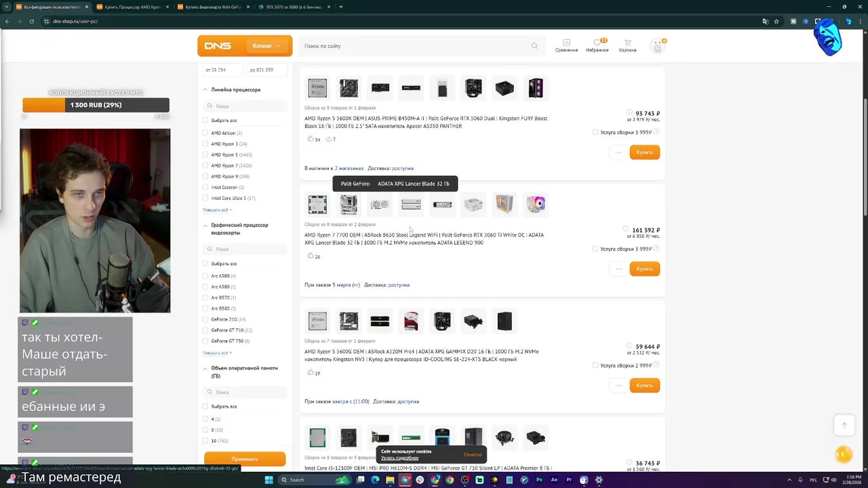Check the AMD Ryzen 7 filter
This screenshot has width=868, height=488.
(205, 165)
